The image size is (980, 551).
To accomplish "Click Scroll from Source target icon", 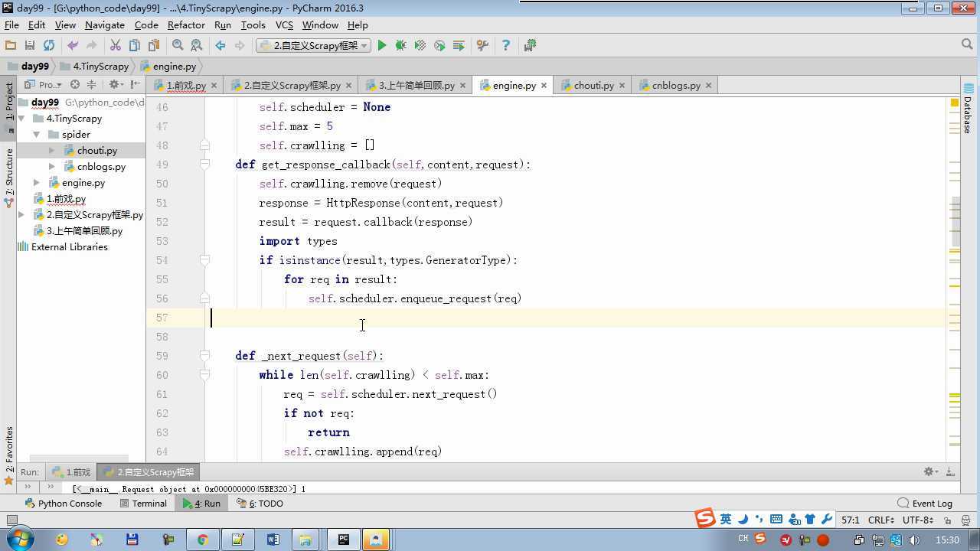I will click(75, 85).
